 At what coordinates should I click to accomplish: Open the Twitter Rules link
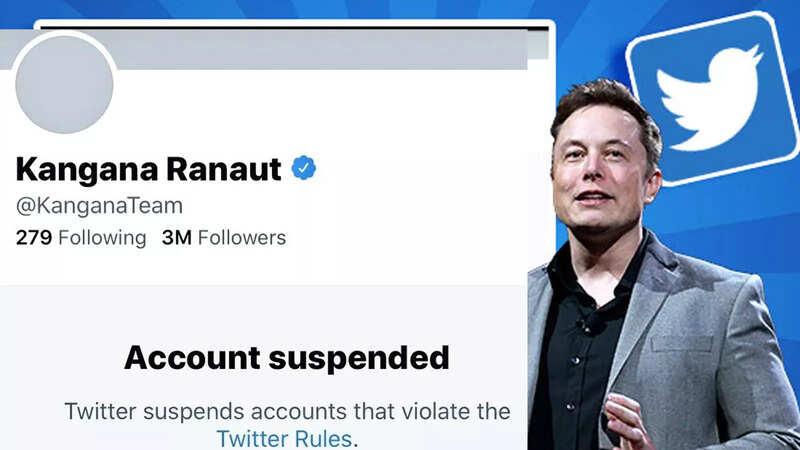point(284,438)
